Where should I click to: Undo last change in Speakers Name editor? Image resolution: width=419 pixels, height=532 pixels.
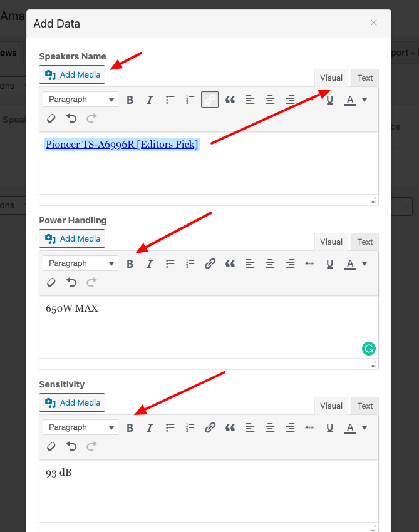click(71, 118)
